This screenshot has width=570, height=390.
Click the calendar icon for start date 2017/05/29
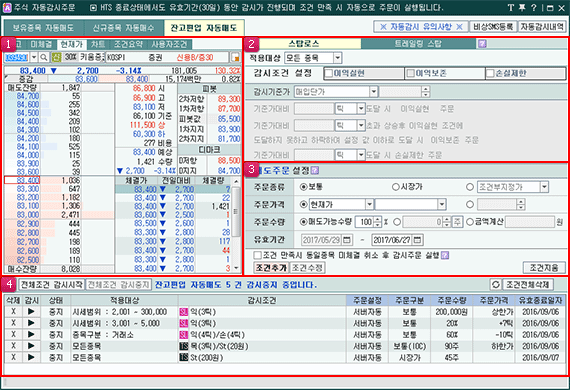pyautogui.click(x=348, y=240)
